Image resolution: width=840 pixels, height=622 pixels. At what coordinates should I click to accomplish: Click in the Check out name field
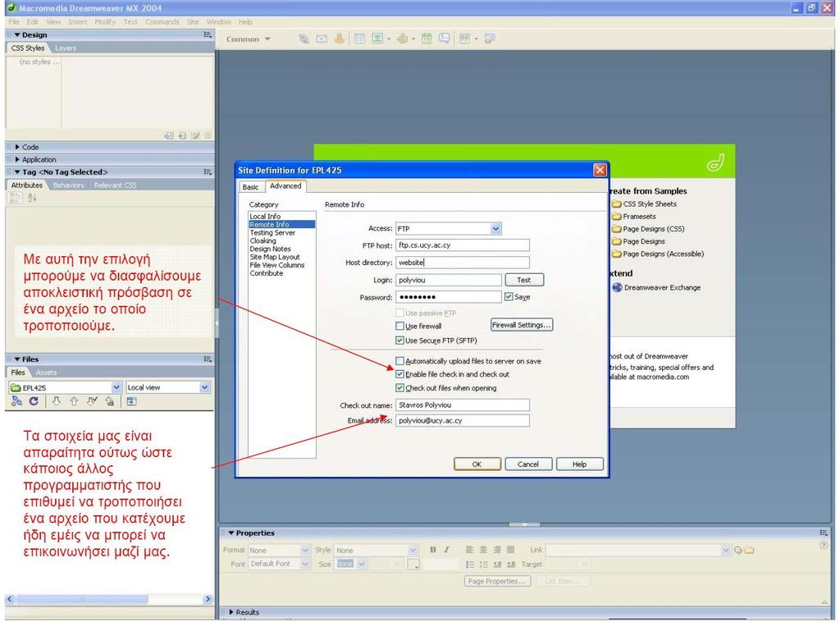463,405
